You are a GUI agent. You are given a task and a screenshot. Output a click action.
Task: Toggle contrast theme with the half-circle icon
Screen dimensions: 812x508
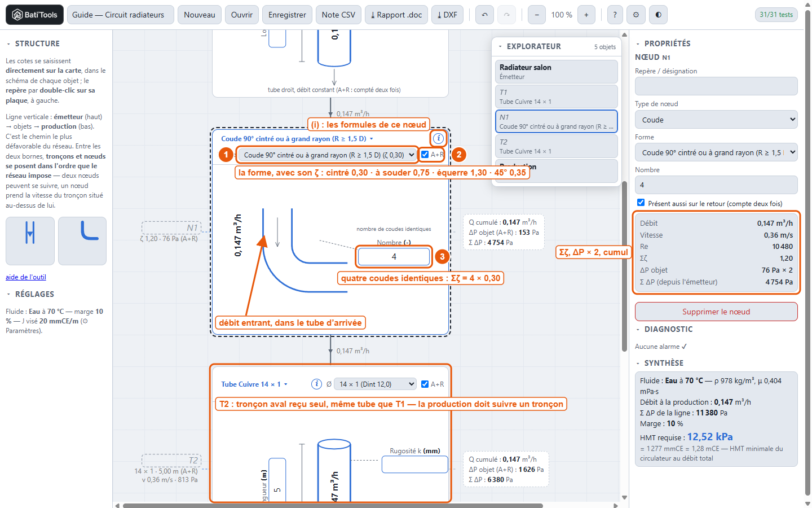658,15
